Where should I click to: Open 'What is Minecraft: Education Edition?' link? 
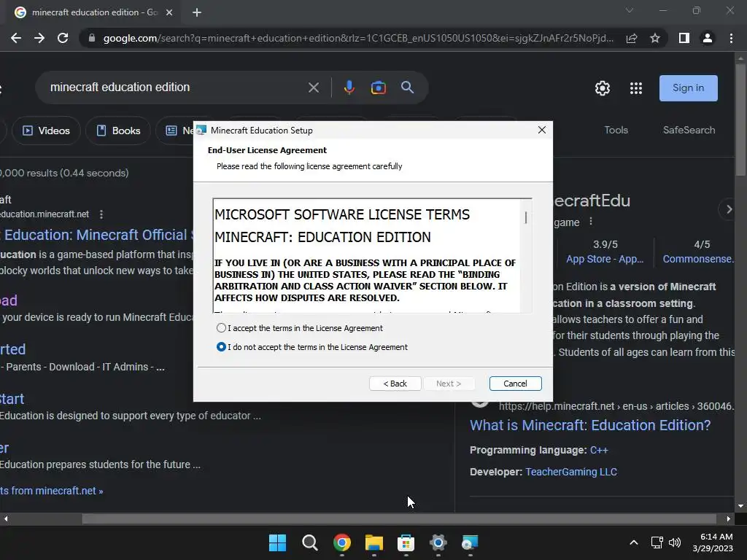[590, 425]
